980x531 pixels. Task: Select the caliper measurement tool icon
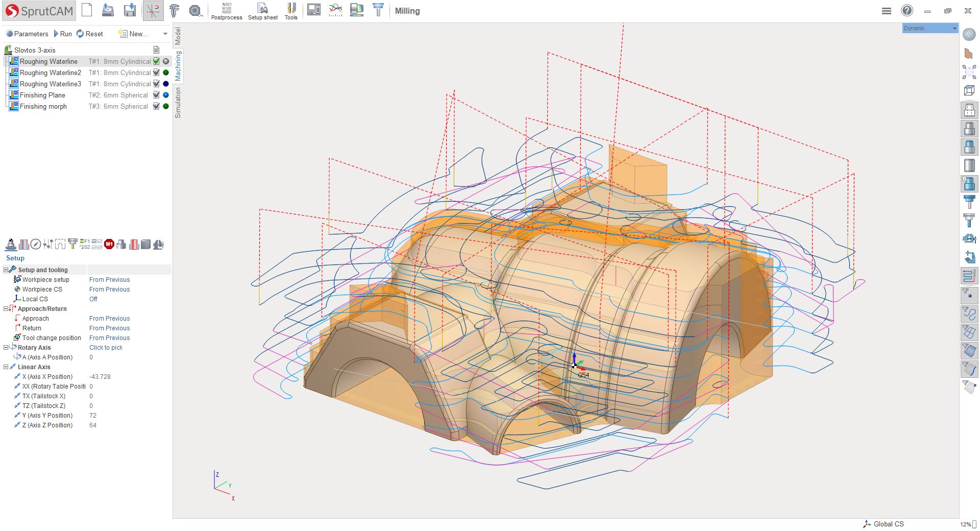tap(175, 10)
